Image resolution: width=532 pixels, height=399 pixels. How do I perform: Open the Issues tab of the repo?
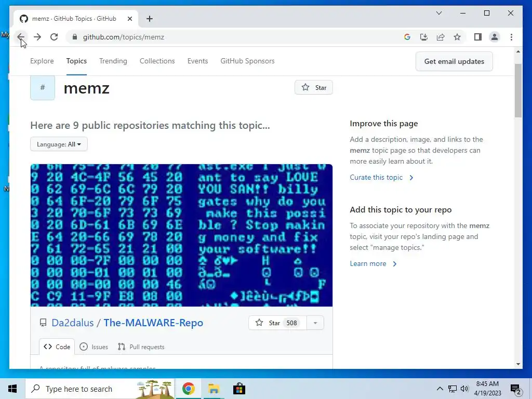click(x=94, y=347)
